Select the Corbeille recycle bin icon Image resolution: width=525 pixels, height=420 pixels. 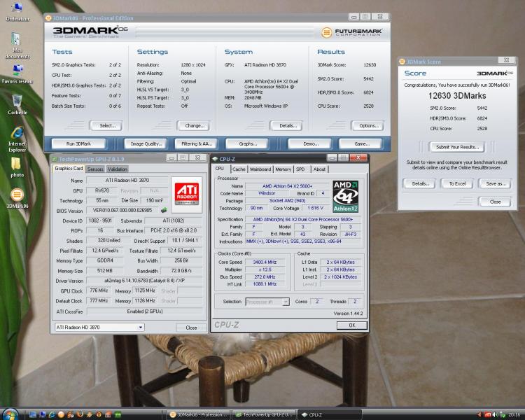pyautogui.click(x=17, y=104)
